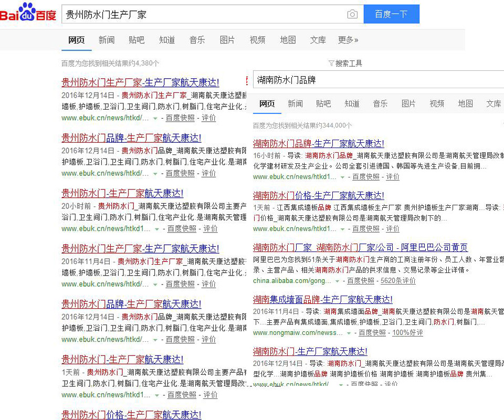Expand the 更多» menu
Screen dimensions: 504x420
(348, 40)
